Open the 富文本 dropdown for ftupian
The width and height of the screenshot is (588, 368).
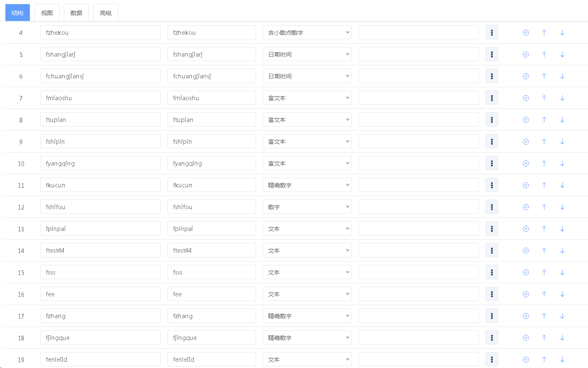click(x=307, y=120)
